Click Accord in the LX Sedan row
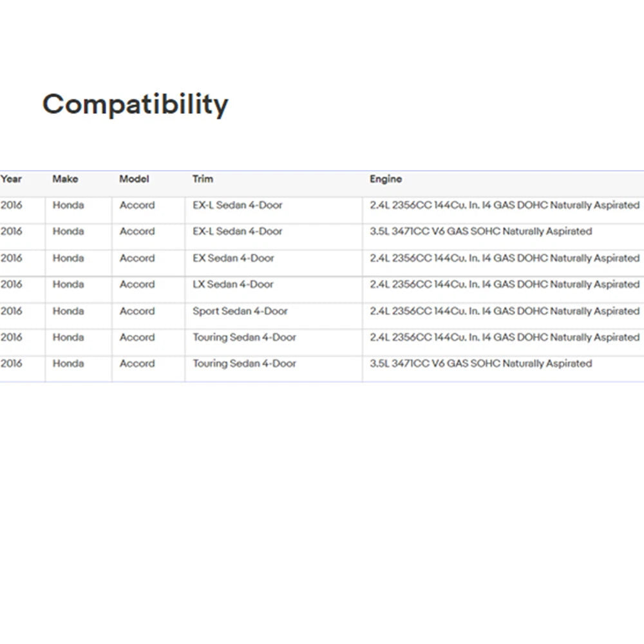The width and height of the screenshot is (644, 644). point(137,285)
